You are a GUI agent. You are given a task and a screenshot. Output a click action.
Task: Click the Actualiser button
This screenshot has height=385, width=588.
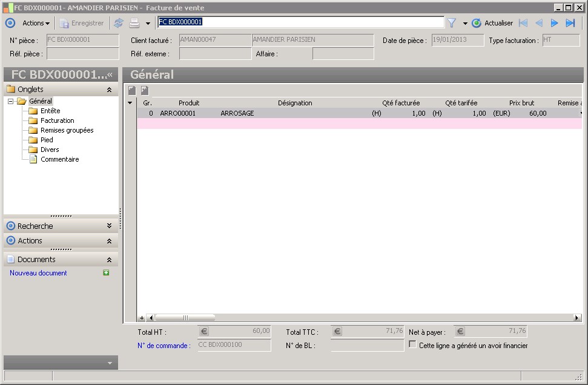[492, 23]
